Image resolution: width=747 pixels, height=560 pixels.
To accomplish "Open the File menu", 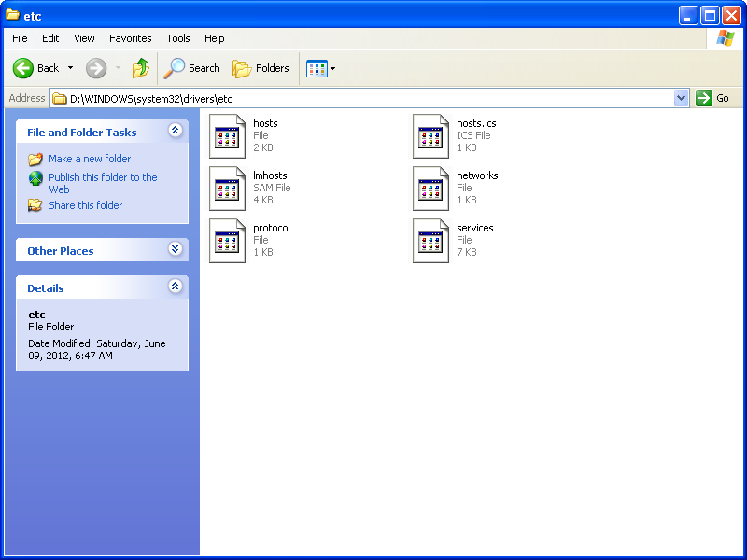I will pos(20,38).
